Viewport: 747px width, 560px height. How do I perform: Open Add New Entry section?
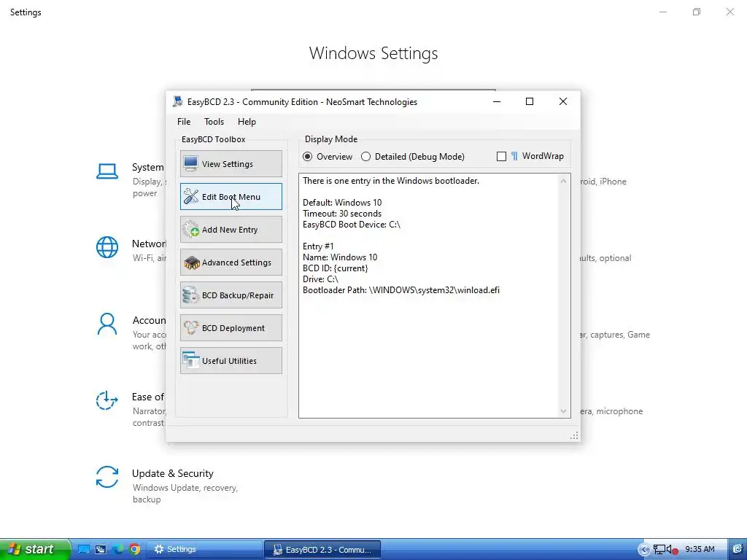coord(231,230)
